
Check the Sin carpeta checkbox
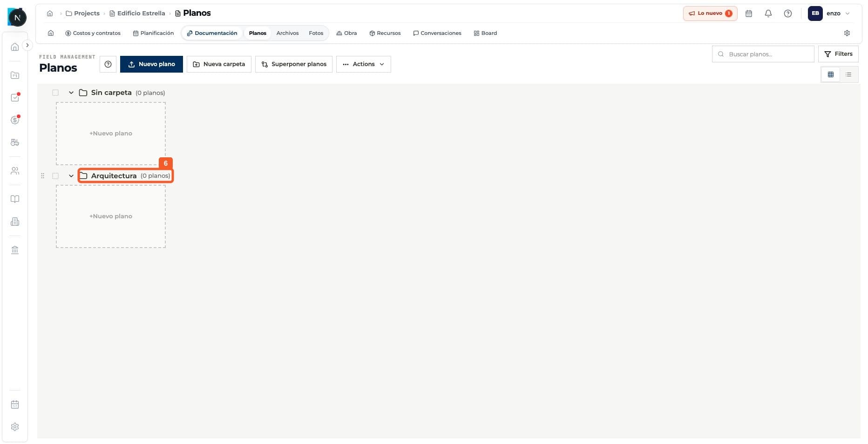click(55, 93)
